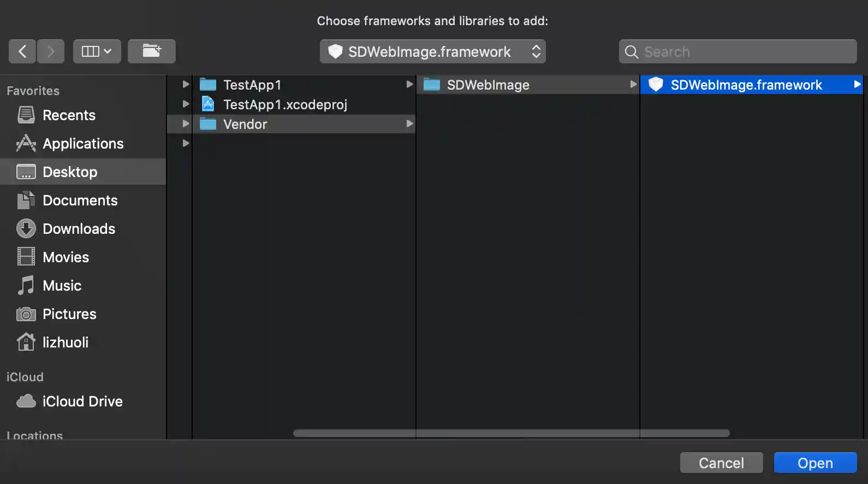Open the Music sidebar location
The height and width of the screenshot is (484, 868).
point(83,286)
